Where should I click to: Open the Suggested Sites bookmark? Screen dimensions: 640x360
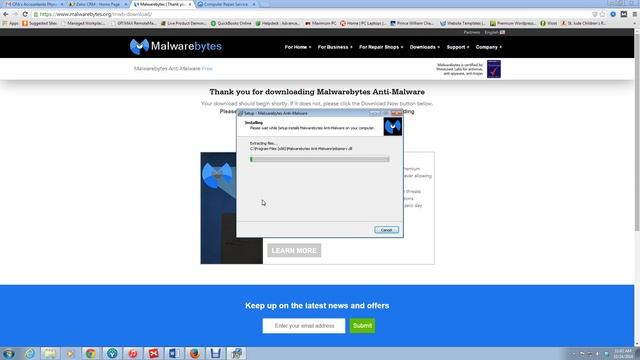40,23
